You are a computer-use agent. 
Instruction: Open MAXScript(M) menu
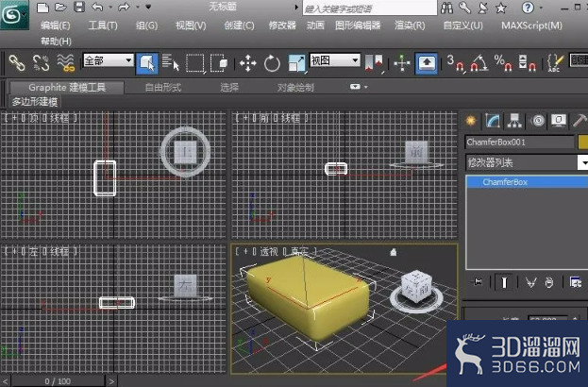point(531,25)
